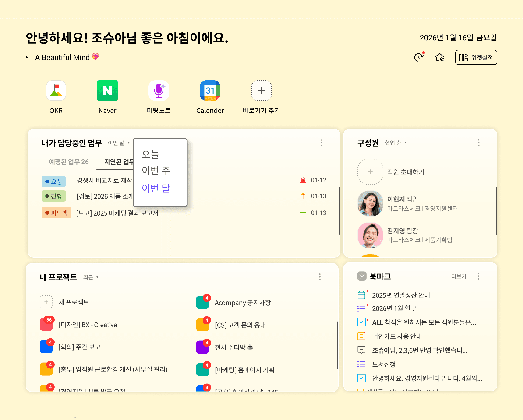Select 오늘 from the period menu

click(150, 154)
